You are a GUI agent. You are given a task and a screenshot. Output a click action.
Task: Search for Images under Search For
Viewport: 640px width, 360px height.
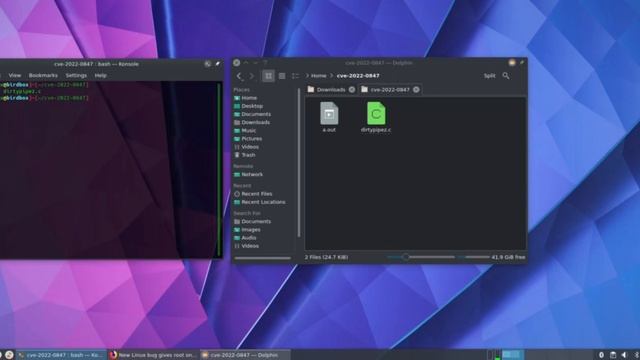(x=251, y=230)
